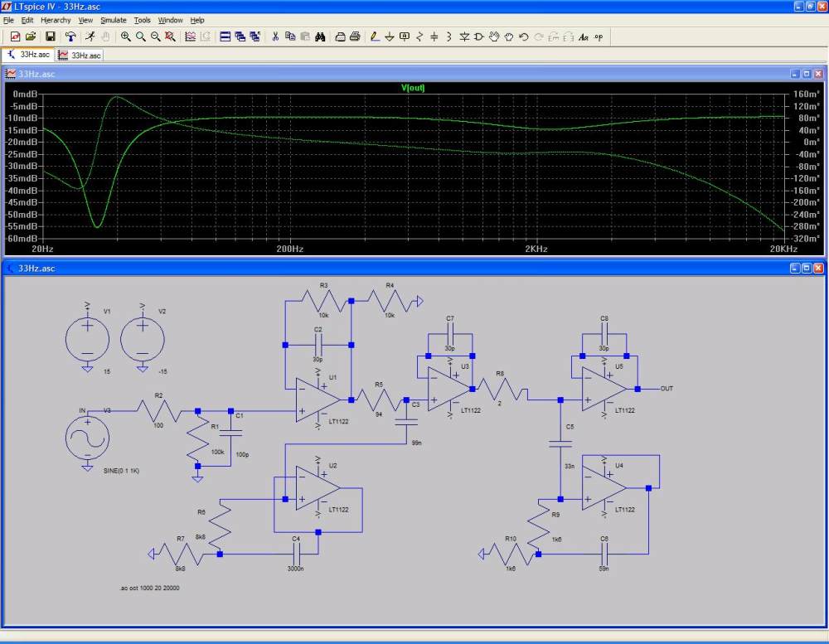This screenshot has height=644, width=829.
Task: Close all windows with the toolbar icon
Action: tap(255, 36)
